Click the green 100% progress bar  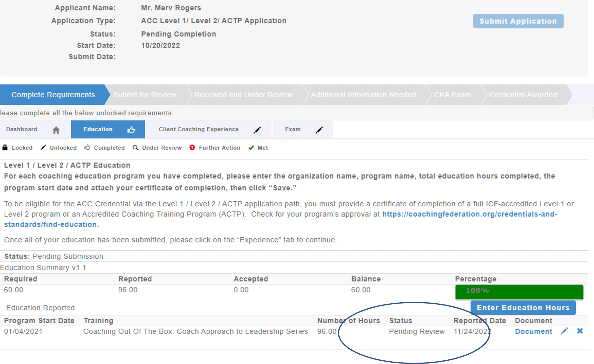tap(519, 292)
